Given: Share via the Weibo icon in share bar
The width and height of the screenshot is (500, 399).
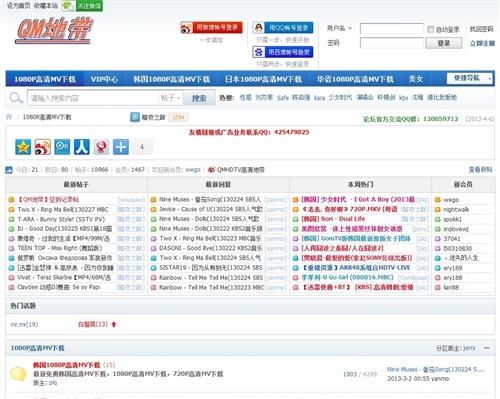Looking at the screenshot, I should coord(43,147).
